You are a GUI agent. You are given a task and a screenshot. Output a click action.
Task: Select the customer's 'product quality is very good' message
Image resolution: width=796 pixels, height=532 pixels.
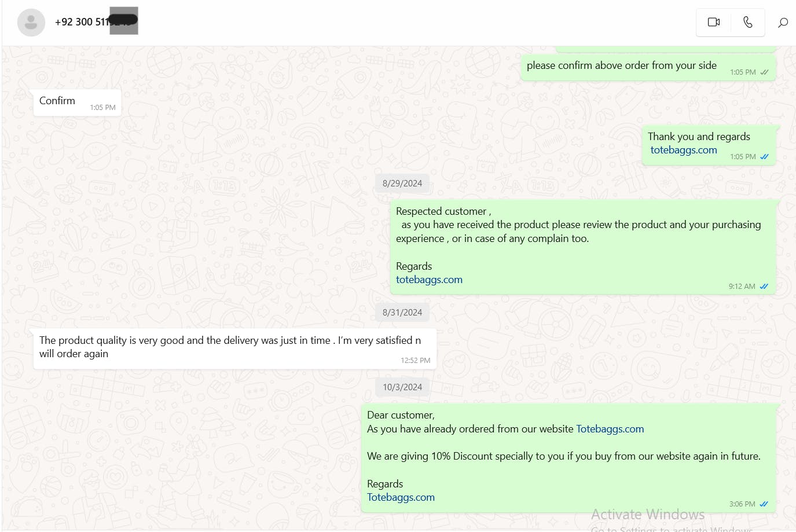tap(230, 347)
